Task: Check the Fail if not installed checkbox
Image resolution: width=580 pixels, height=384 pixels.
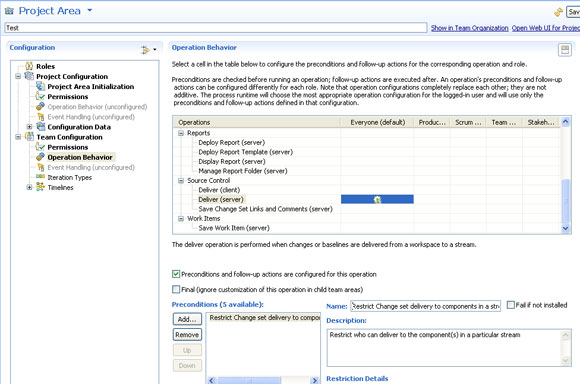Action: tap(510, 305)
